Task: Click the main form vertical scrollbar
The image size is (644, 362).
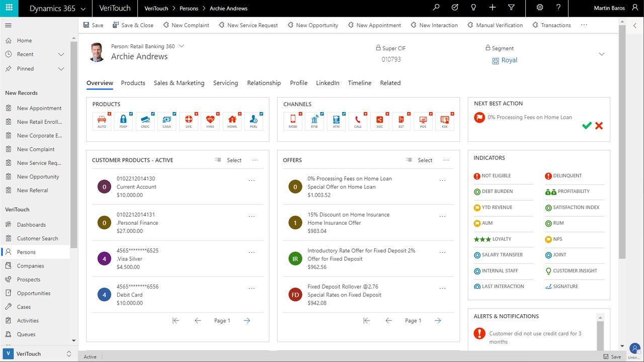Action: point(622,141)
